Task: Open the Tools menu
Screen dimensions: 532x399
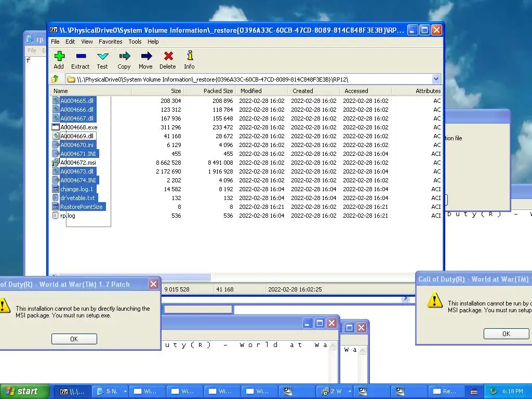Action: point(135,42)
